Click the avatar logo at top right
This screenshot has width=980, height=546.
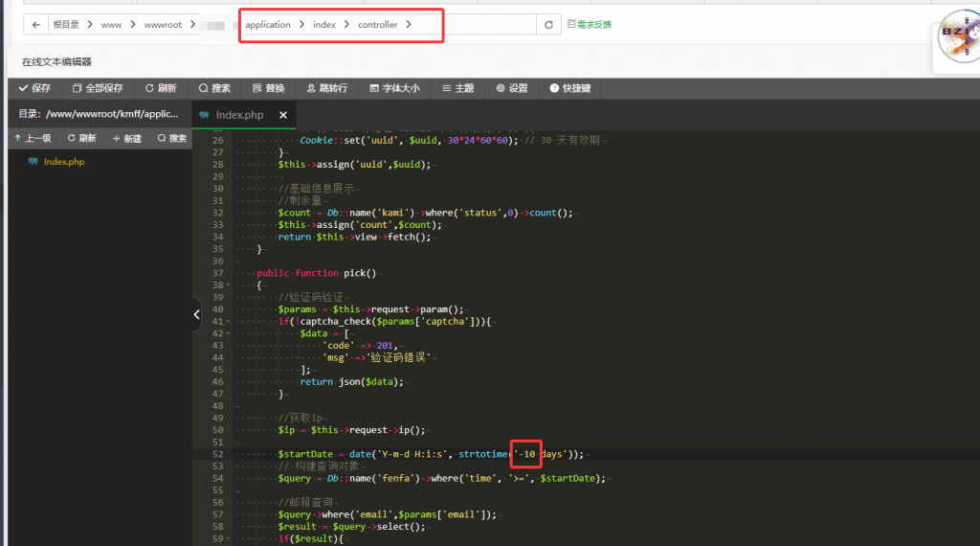(x=960, y=36)
